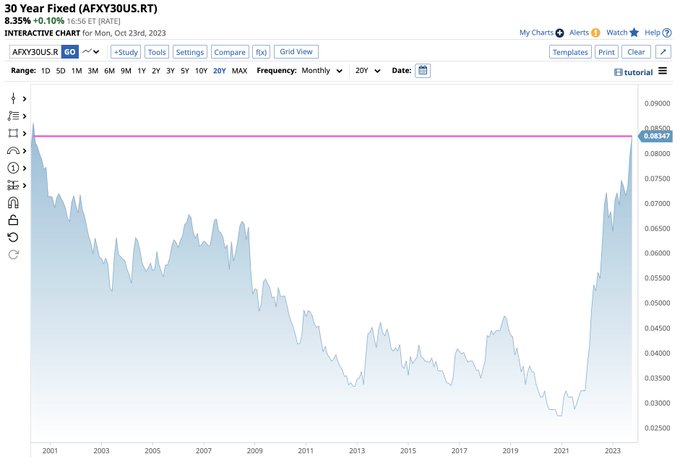Click the Watch star icon

(634, 33)
